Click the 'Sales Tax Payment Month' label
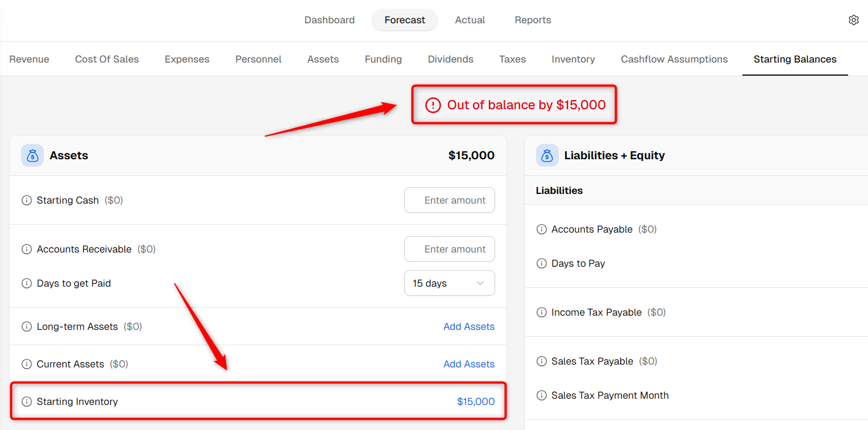The width and height of the screenshot is (868, 430). click(x=610, y=395)
